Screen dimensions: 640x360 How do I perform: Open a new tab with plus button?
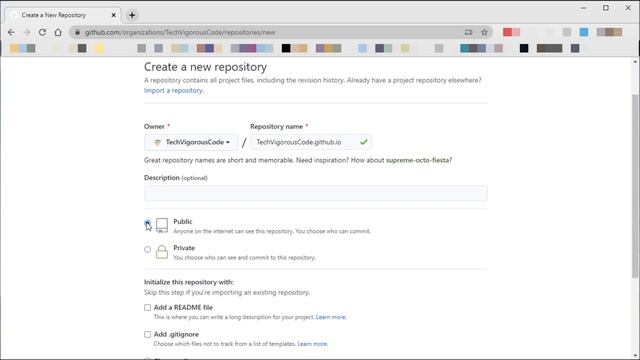point(132,15)
